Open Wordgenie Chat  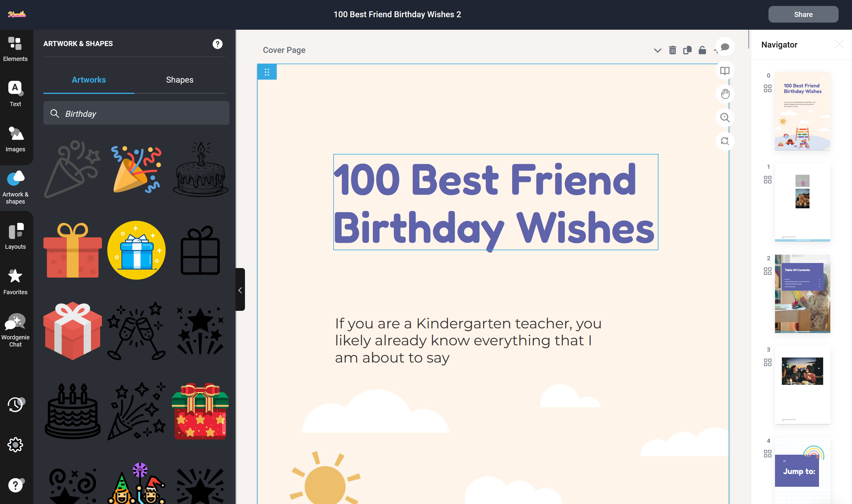[x=15, y=330]
